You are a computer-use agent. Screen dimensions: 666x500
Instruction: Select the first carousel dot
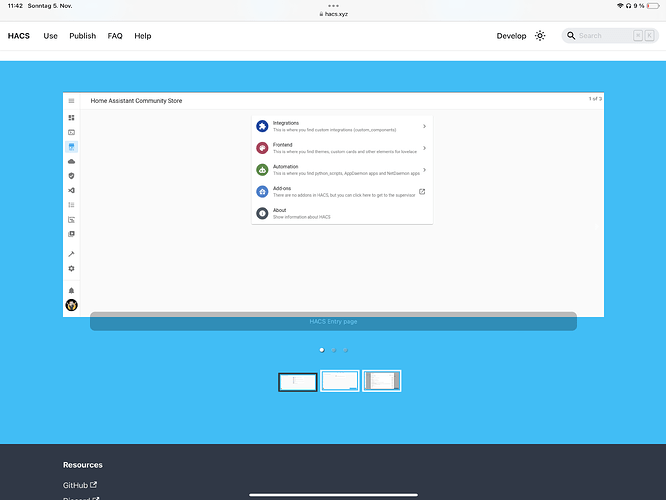pos(322,350)
